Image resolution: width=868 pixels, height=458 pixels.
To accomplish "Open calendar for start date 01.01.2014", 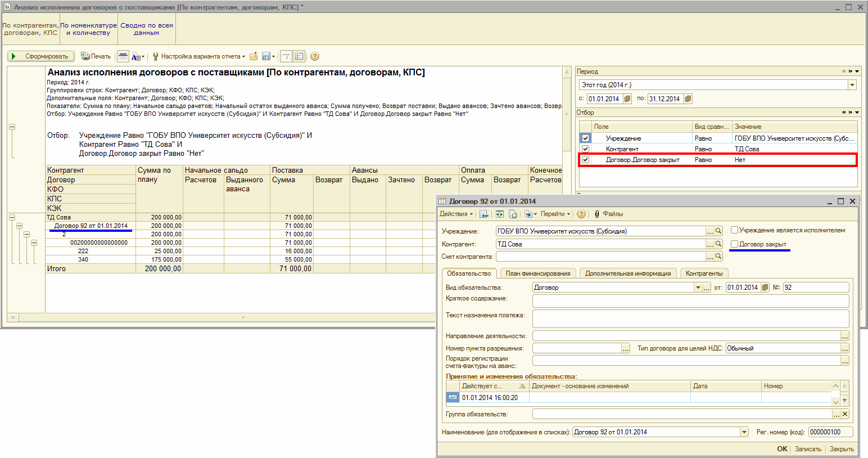I will coord(627,98).
